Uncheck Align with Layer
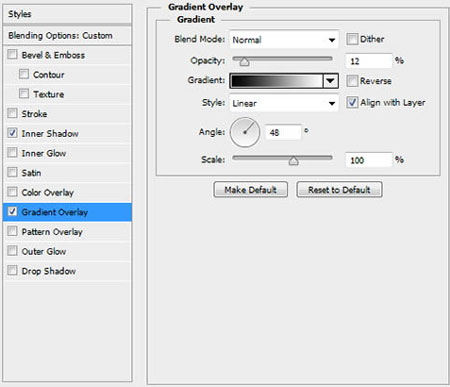The width and height of the screenshot is (450, 387). (x=352, y=102)
